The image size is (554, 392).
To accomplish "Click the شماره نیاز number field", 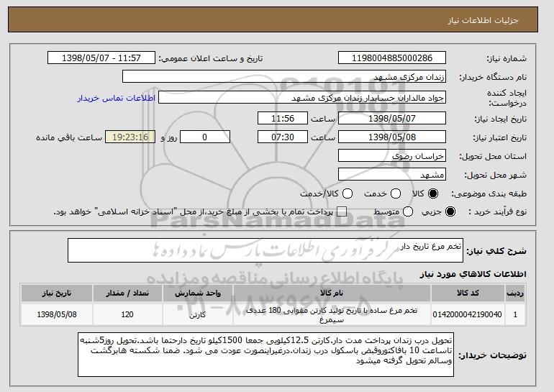I will point(392,58).
